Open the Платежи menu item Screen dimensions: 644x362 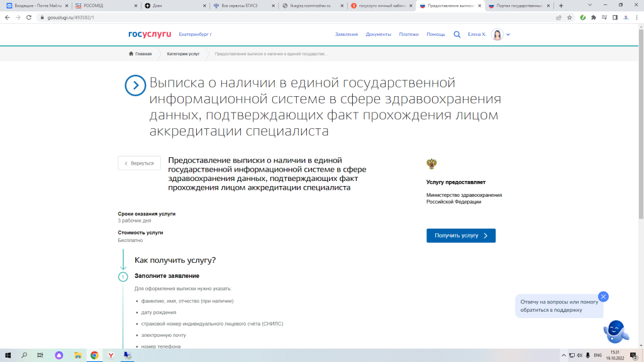408,35
